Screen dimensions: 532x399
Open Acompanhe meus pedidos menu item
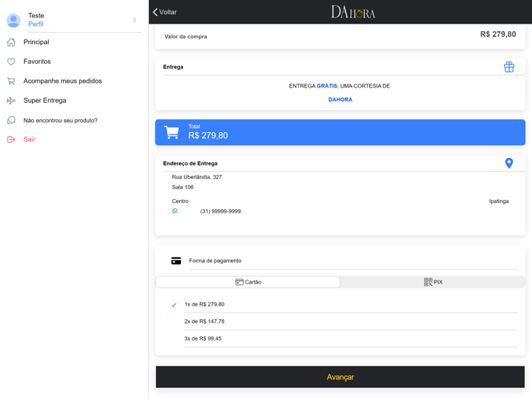[x=62, y=81]
